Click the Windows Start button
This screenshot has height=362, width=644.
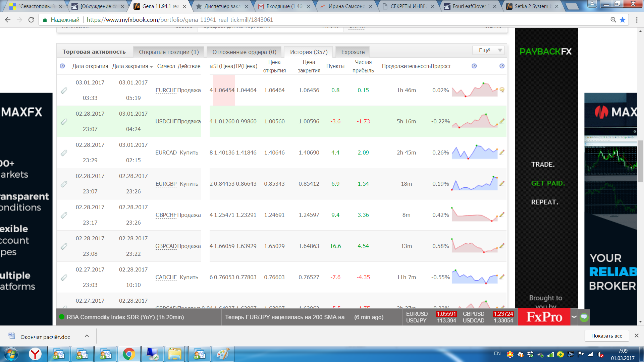(11, 354)
